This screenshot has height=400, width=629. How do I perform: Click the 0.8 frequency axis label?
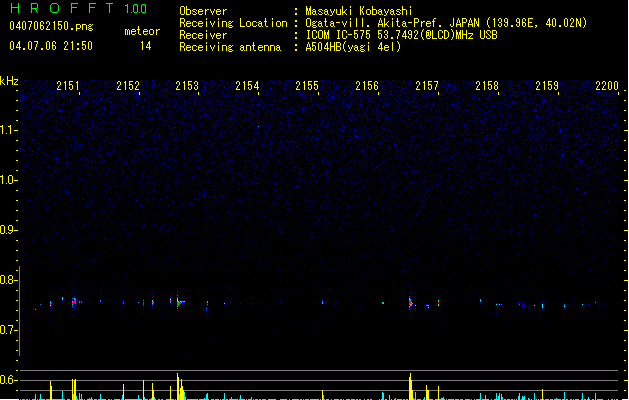(8, 280)
